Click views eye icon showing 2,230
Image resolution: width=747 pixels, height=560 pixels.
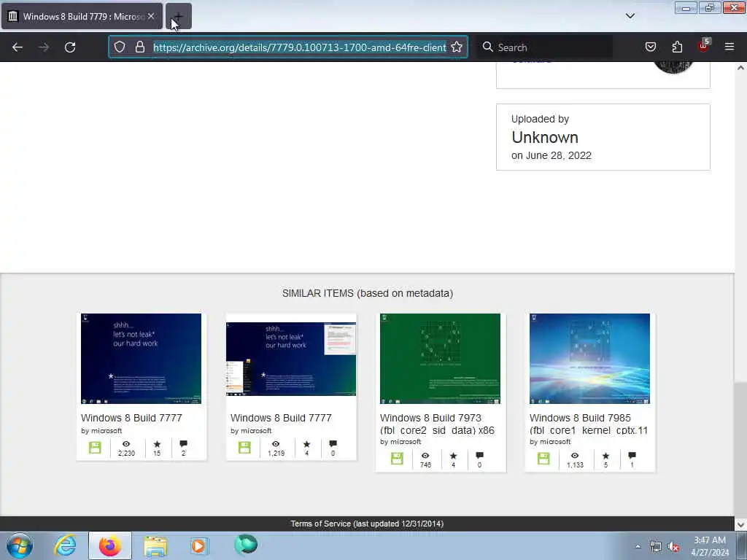(126, 444)
